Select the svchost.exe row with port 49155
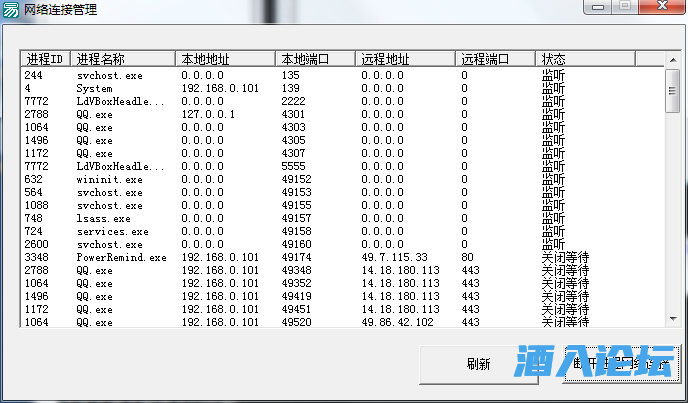 pos(342,205)
